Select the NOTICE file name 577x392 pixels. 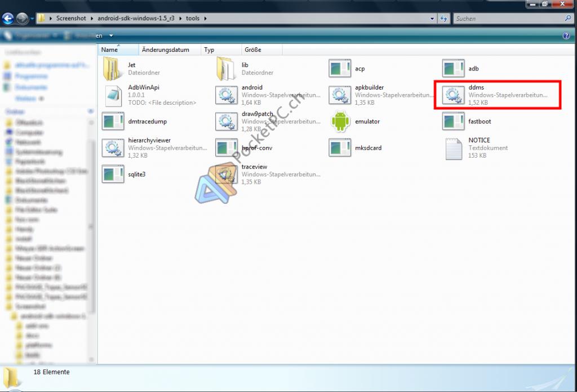[479, 140]
